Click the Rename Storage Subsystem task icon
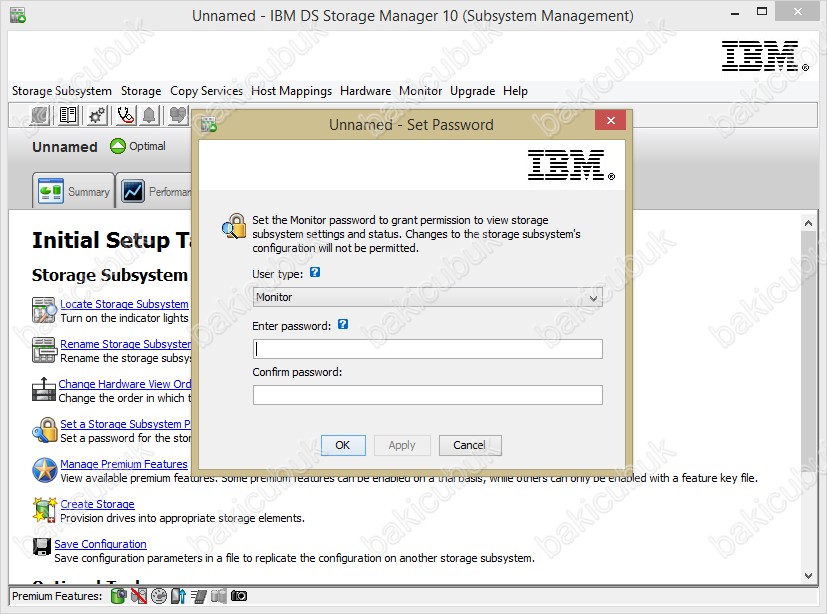827x614 pixels. [44, 350]
